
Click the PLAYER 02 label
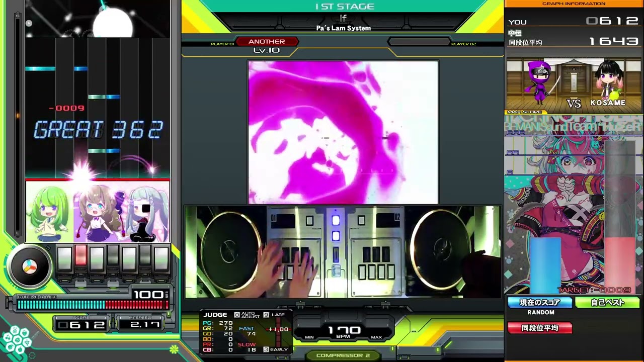[x=463, y=44]
